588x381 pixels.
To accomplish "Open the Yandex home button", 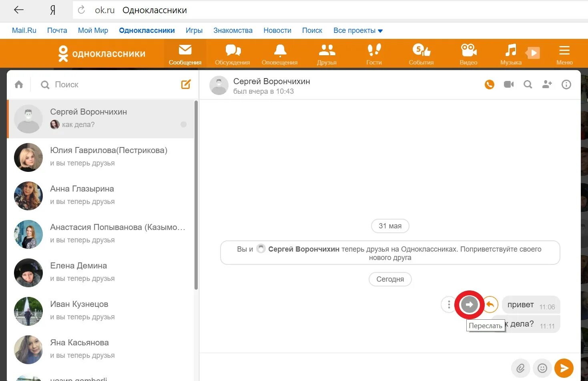I will [52, 10].
